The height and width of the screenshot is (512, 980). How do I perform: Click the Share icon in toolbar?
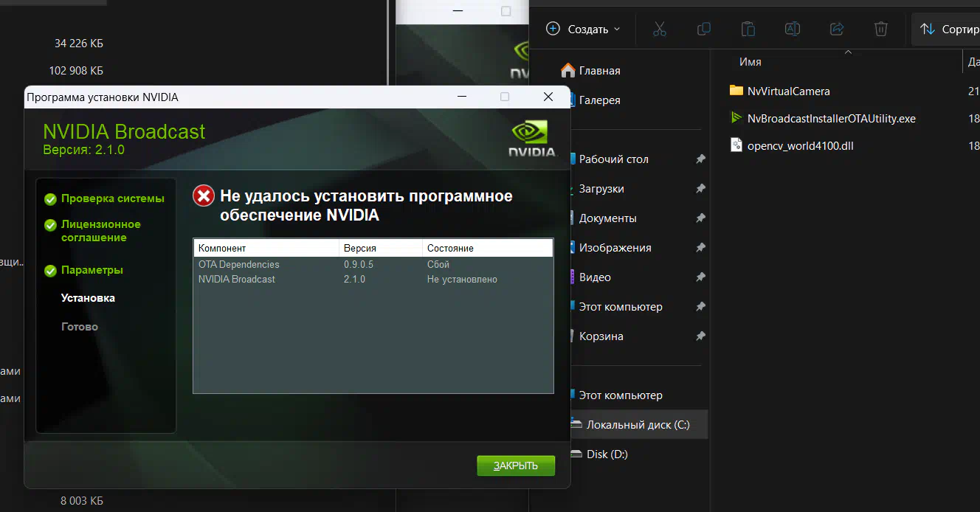[x=837, y=30]
